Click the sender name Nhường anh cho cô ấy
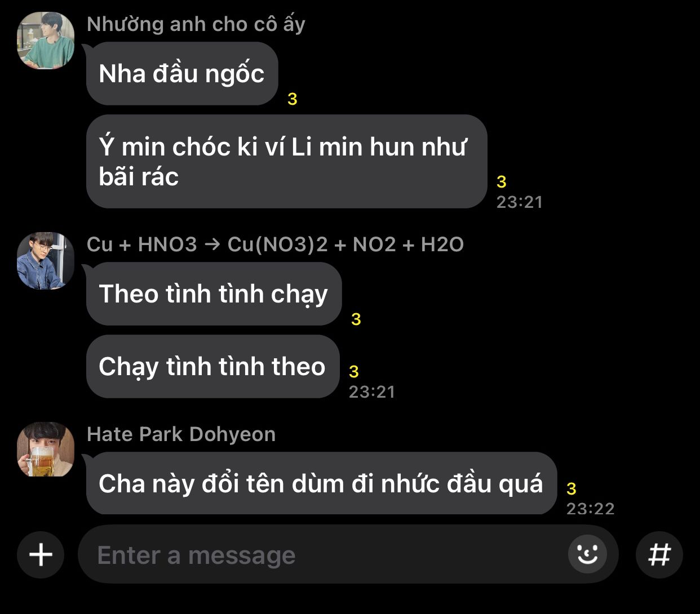Screen dimensions: 700x614 pos(196,24)
